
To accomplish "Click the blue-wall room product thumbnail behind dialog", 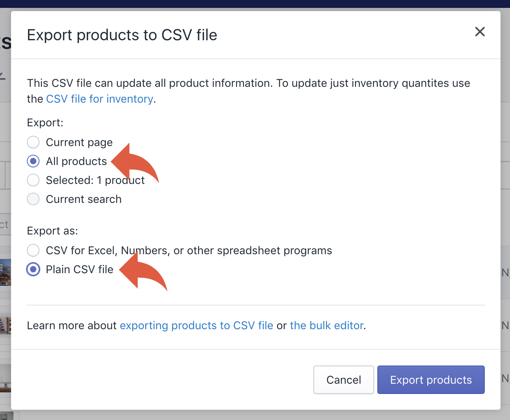I will point(6,272).
